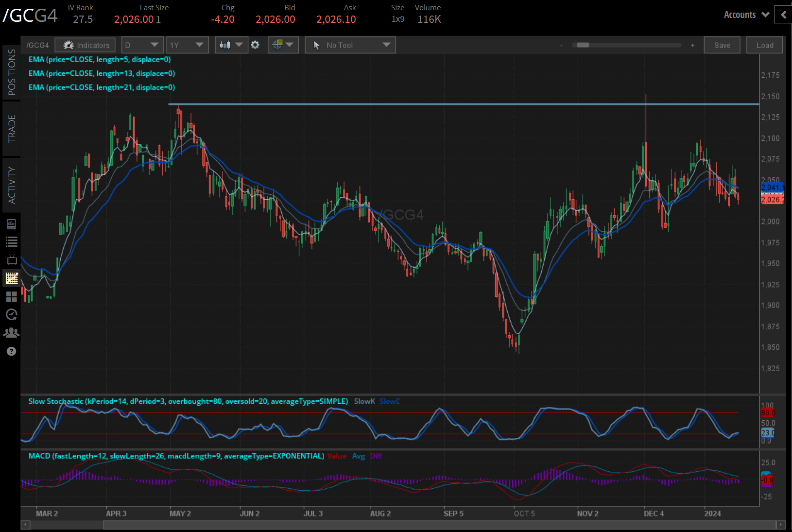Open the 1Y time range dropdown
Image resolution: width=792 pixels, height=532 pixels.
[187, 45]
